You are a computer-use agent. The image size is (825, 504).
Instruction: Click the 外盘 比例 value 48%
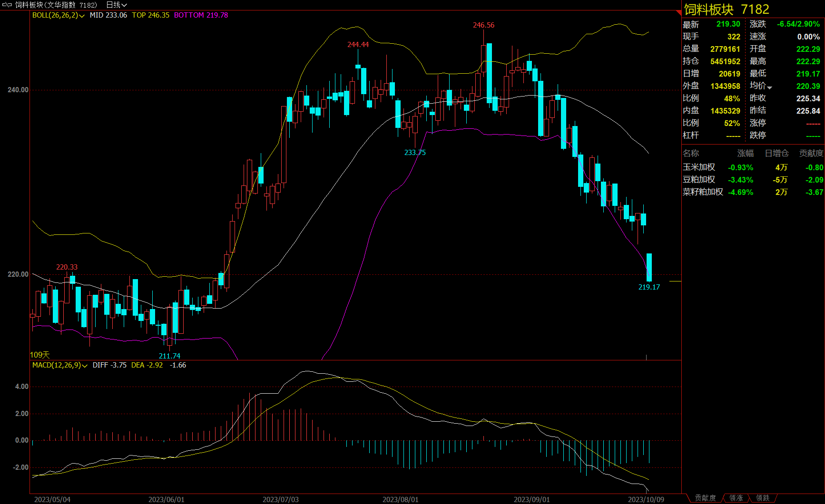click(732, 98)
